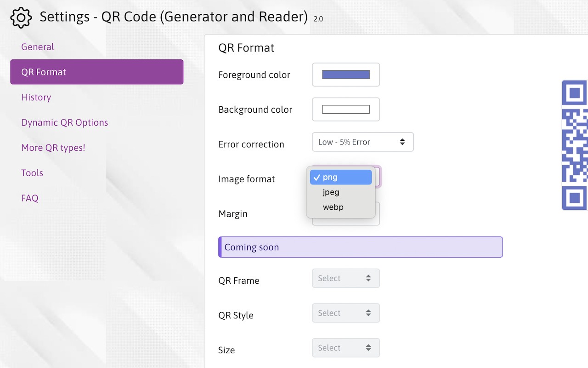Click the Coming soon banner

point(361,247)
